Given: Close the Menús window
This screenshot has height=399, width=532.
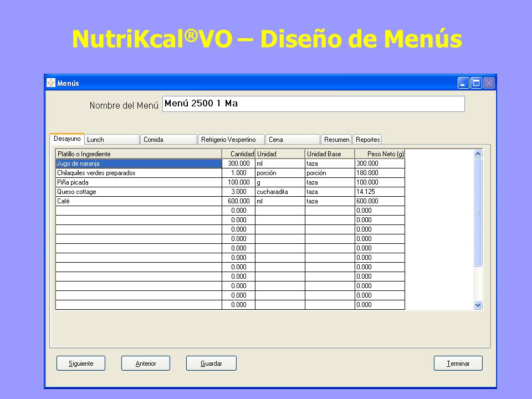Looking at the screenshot, I should [489, 83].
